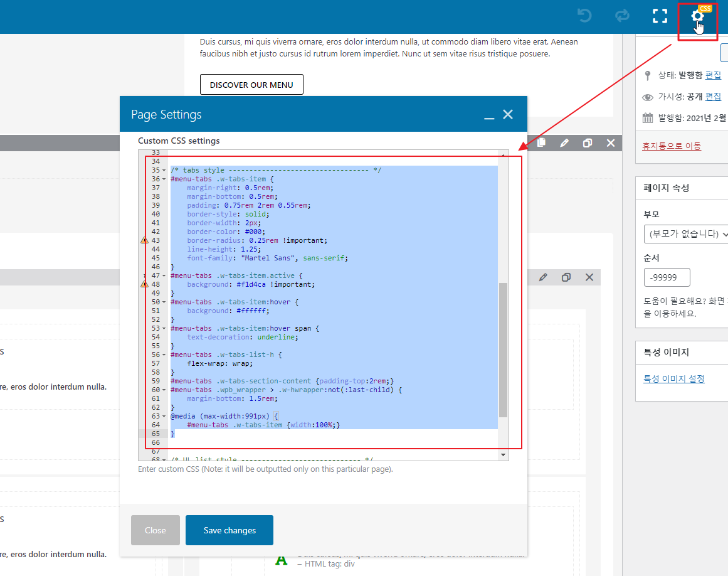Clone row via duplicate icon on dark gray toolbar
The width and height of the screenshot is (728, 576).
click(588, 143)
